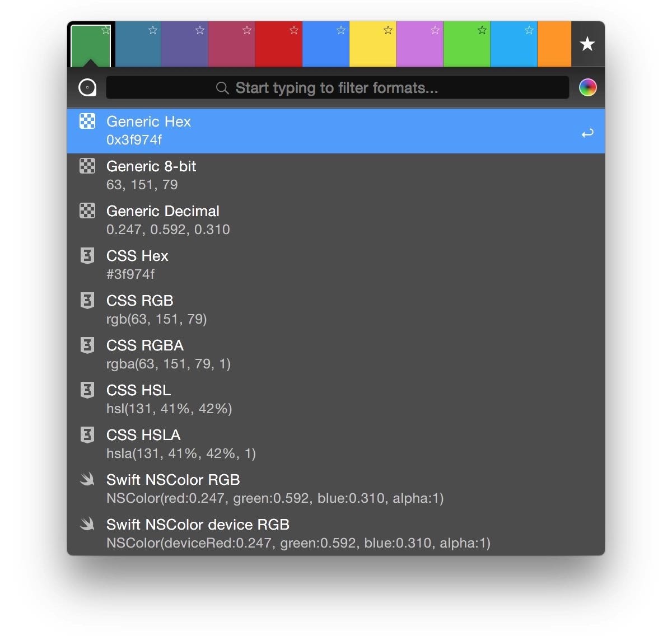Choose the Generic Hex format

pos(336,131)
